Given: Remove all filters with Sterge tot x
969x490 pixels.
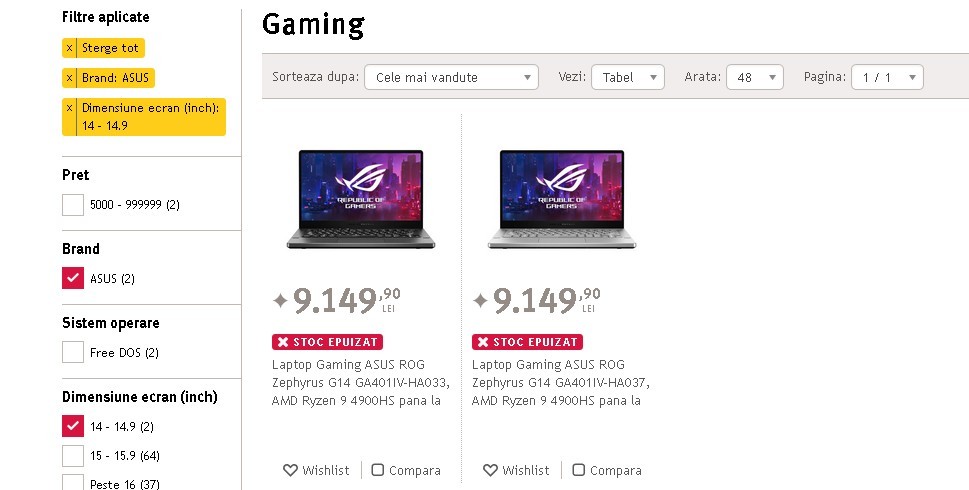Looking at the screenshot, I should pyautogui.click(x=69, y=48).
